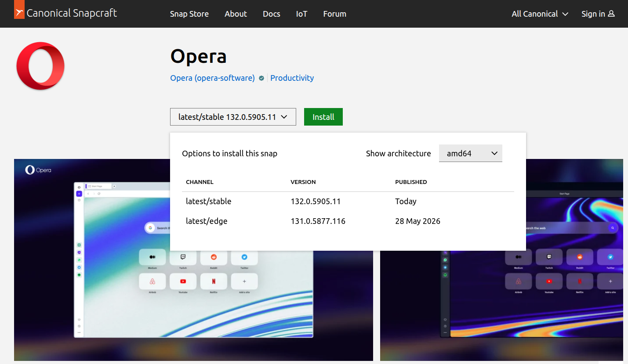
Task: Click the Sign in link
Action: point(598,14)
